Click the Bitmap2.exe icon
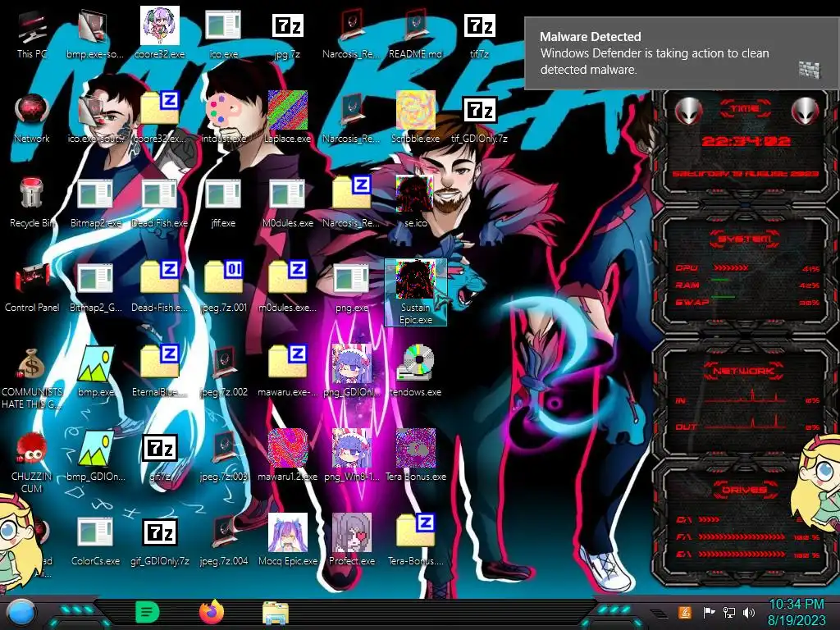 (95, 202)
